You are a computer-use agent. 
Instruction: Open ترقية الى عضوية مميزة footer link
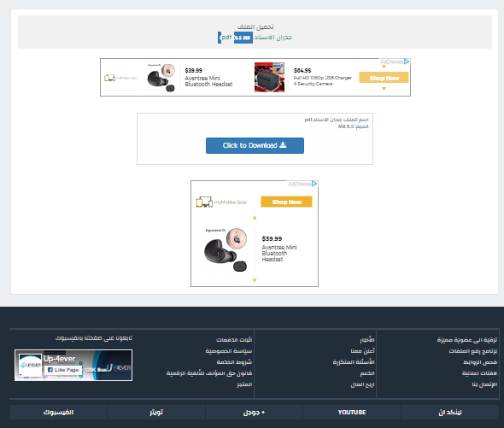coord(466,339)
